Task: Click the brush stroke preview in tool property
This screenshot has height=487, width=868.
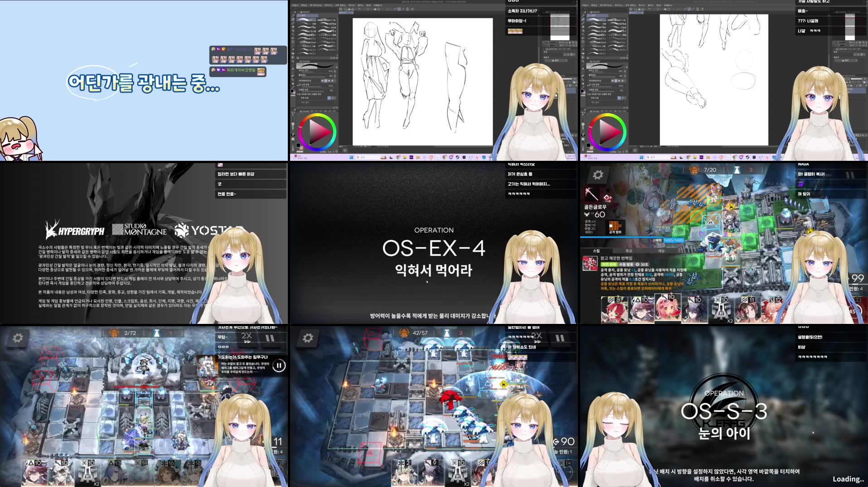Action: coord(317,66)
